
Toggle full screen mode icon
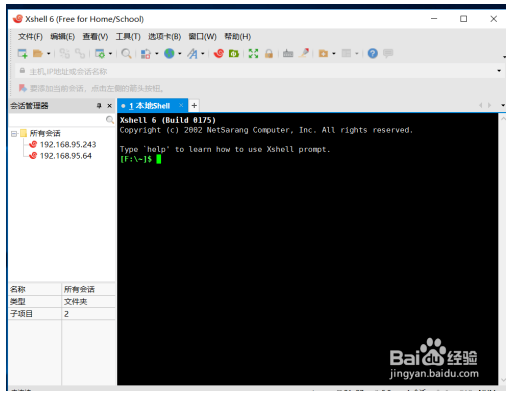(x=253, y=53)
